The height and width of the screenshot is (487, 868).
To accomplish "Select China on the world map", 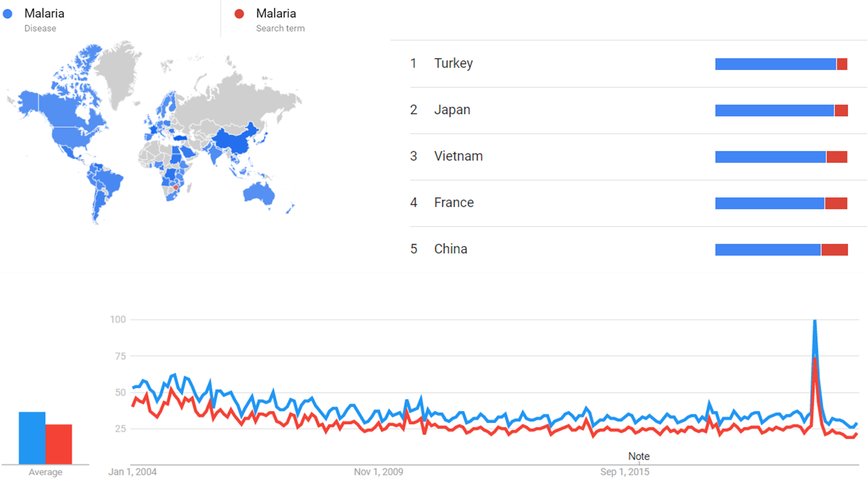I will point(232,141).
